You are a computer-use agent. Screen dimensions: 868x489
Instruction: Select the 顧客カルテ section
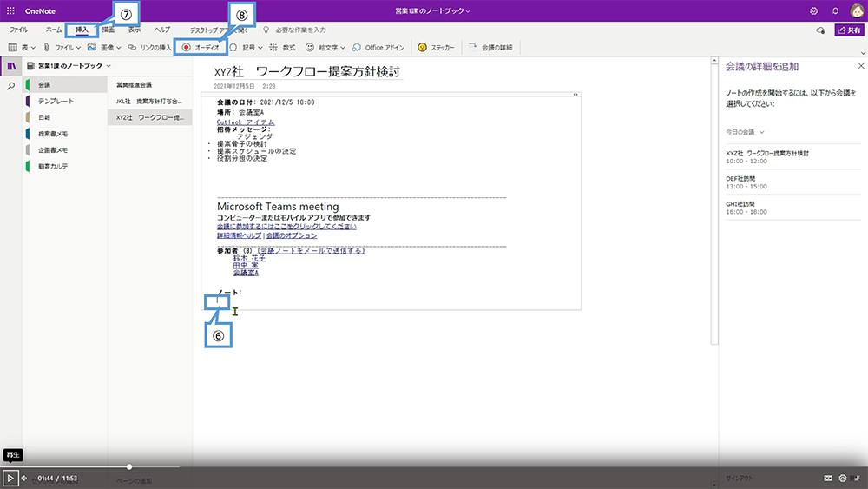[65, 166]
